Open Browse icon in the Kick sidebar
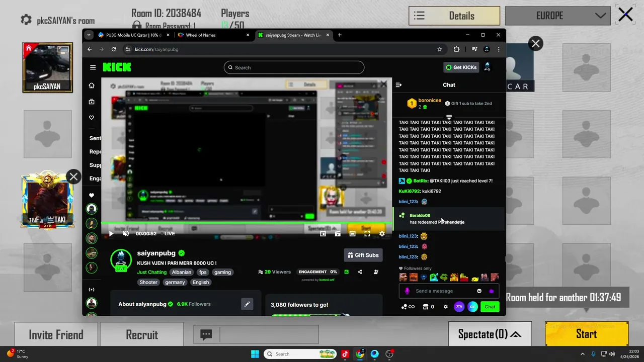The height and width of the screenshot is (362, 644). [92, 102]
